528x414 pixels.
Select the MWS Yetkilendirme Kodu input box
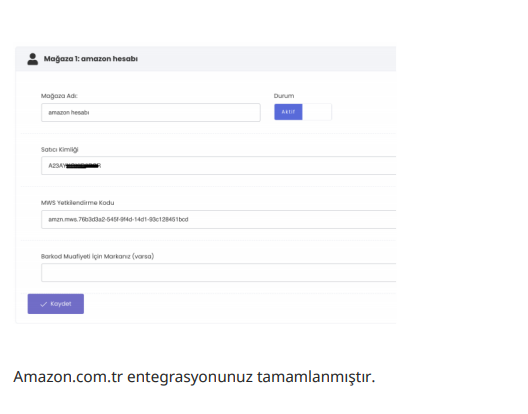[219, 219]
